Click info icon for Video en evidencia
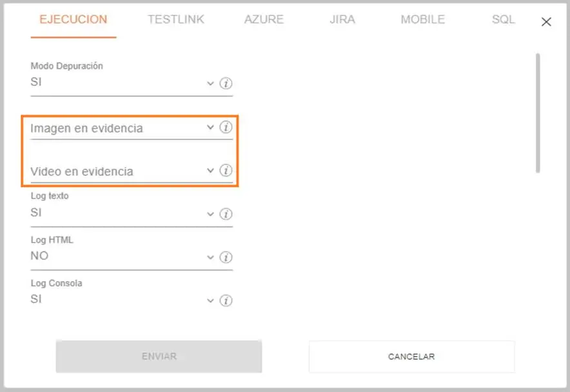The image size is (570, 392). 226,171
